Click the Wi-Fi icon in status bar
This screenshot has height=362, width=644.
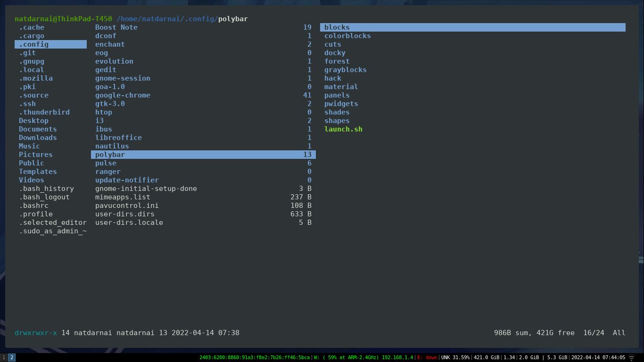pyautogui.click(x=632, y=358)
